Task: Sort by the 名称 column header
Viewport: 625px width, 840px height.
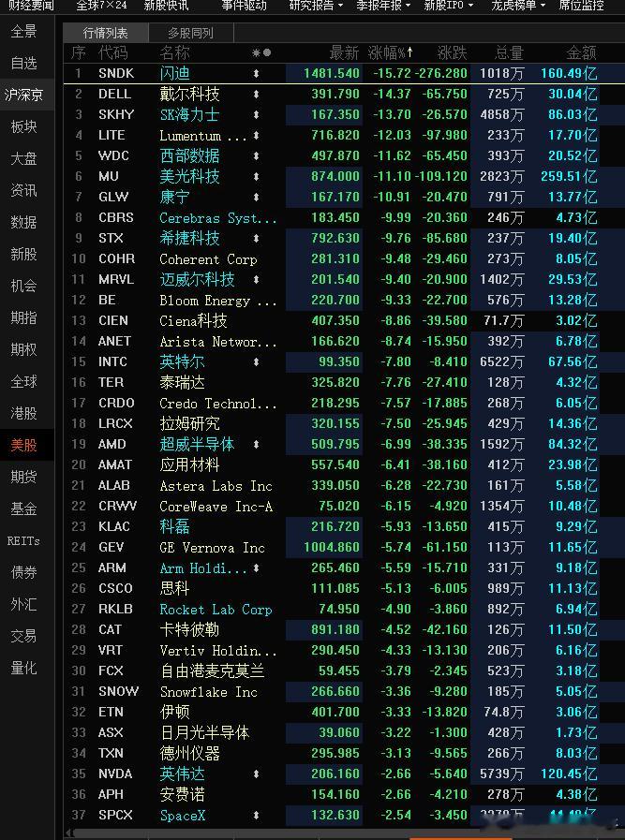Action: click(x=174, y=52)
